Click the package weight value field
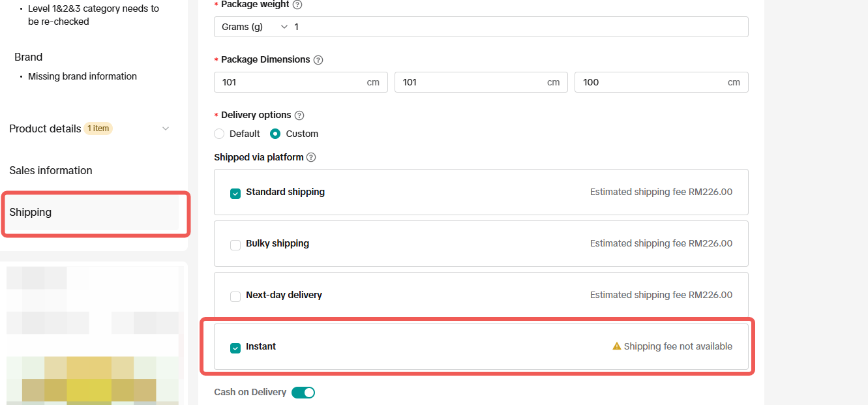The image size is (868, 405). (518, 27)
